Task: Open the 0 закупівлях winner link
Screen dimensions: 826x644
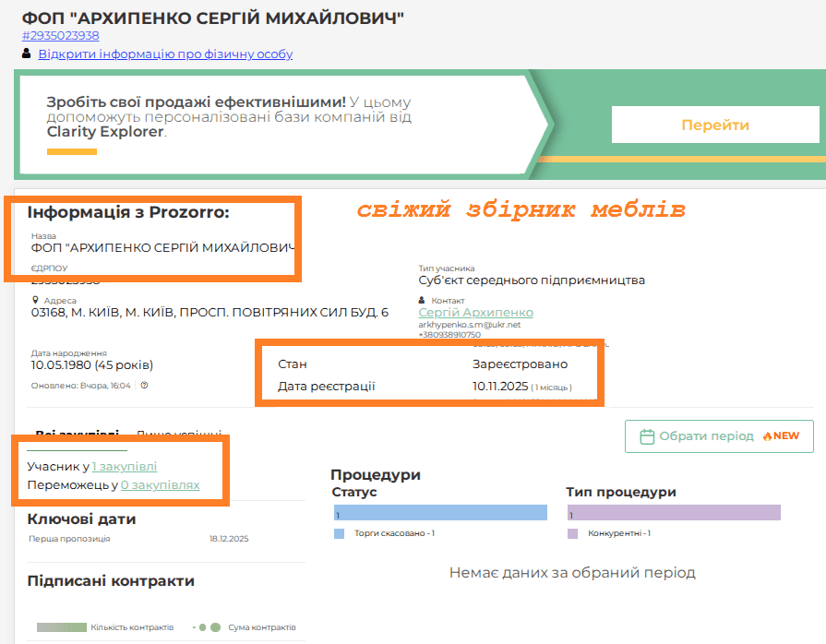Action: [x=160, y=484]
